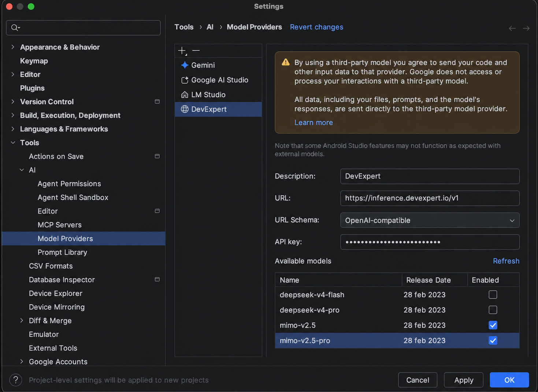Expand Appearance & Behavior section
Screen dimensions: 538x392
click(13, 47)
